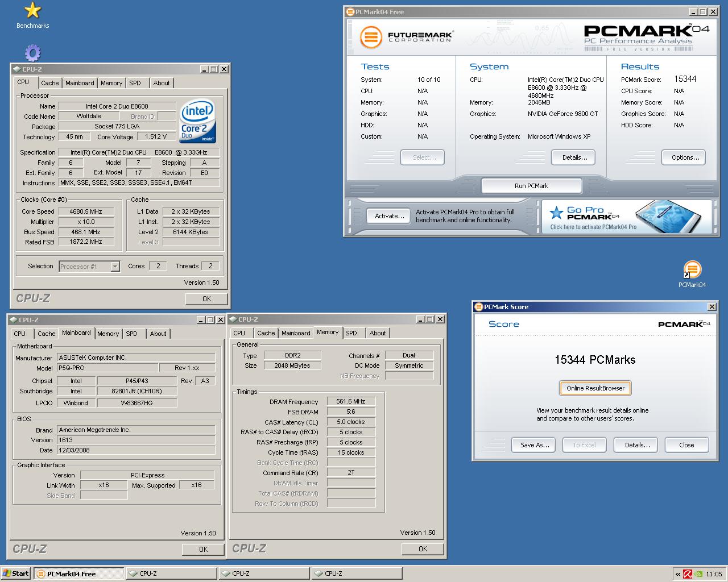Viewport: 728px width, 582px height.
Task: Open CPU tab in Mainboard CPU-Z window
Action: [x=20, y=334]
